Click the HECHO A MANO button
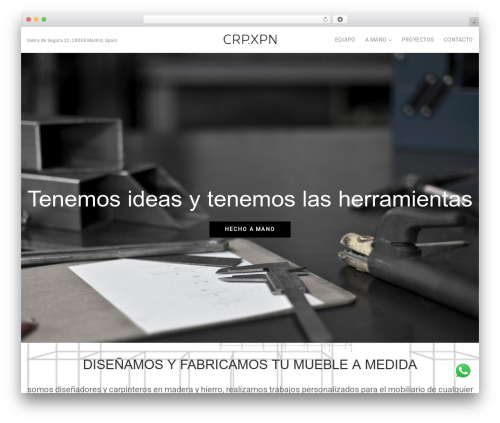This screenshot has width=500, height=423. click(250, 229)
